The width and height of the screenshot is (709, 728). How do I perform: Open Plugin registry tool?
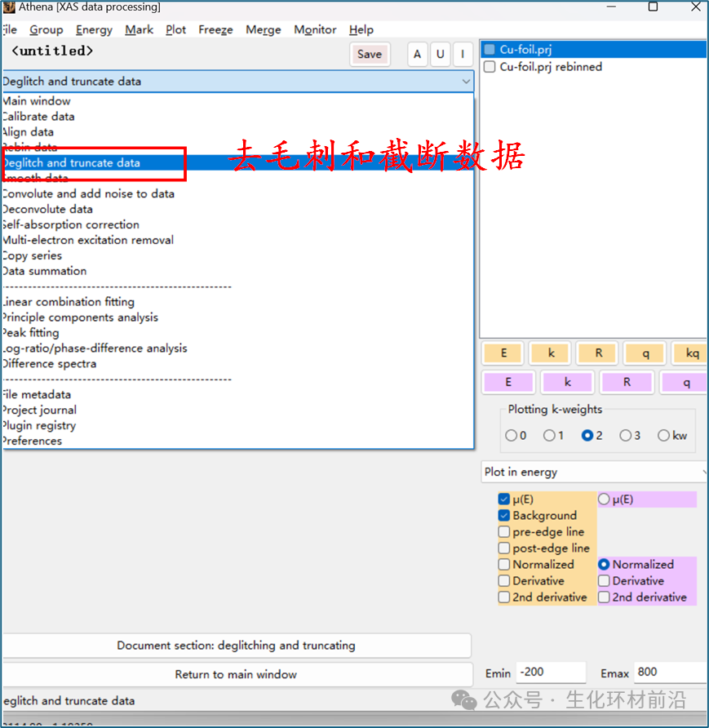[238, 425]
